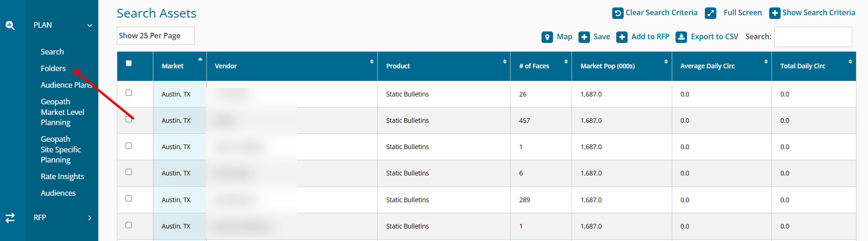
Task: Click the Search input field above table
Action: click(x=813, y=37)
